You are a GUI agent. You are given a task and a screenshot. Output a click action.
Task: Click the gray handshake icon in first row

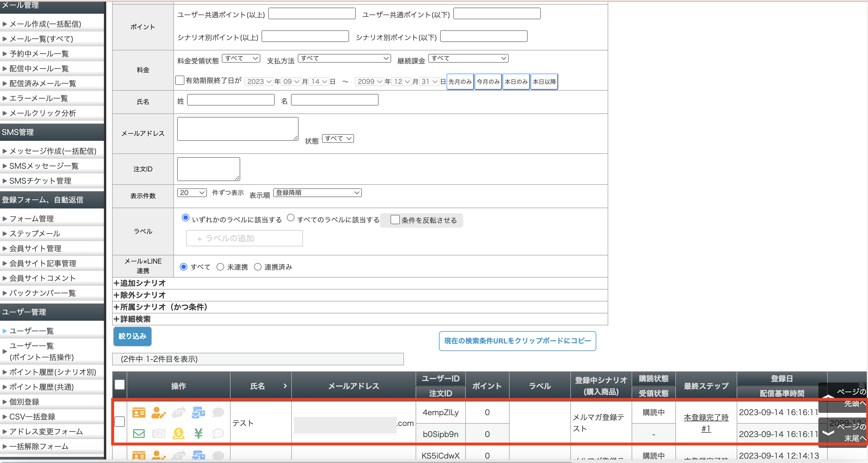tap(178, 412)
